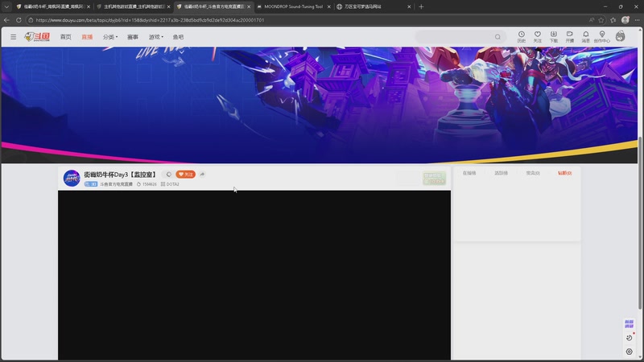This screenshot has height=362, width=644.
Task: Open the browser favorites panel
Action: point(613,19)
